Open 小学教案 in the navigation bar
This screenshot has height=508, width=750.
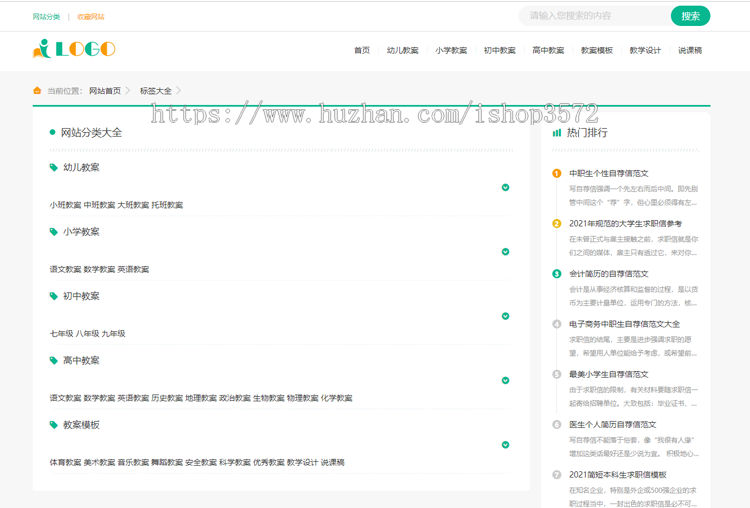(451, 50)
